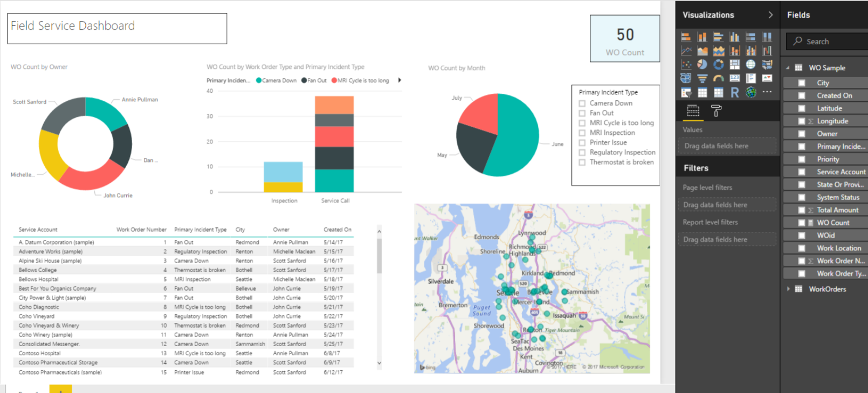The image size is (868, 393).
Task: Click the Search fields input box
Action: pos(833,42)
